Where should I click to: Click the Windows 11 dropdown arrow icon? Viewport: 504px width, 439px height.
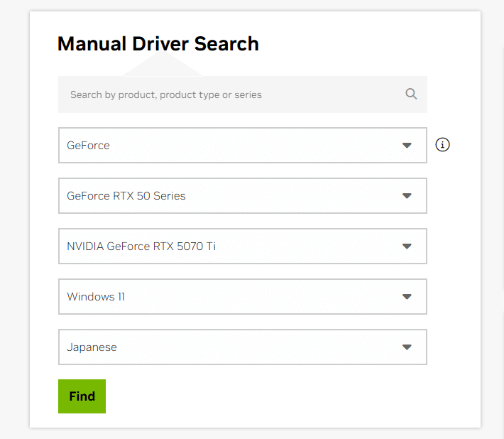pyautogui.click(x=407, y=297)
